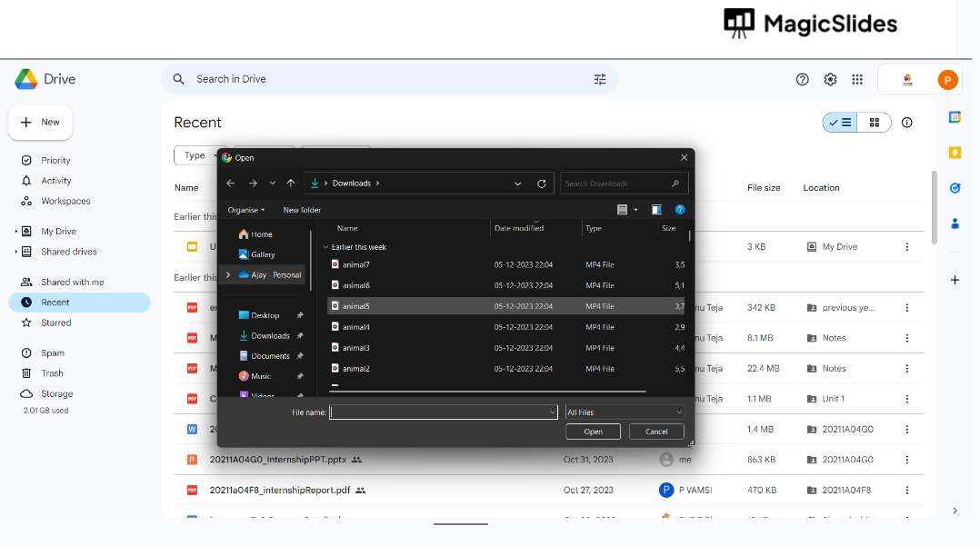Click the Open button in dialog
This screenshot has height=546, width=980.
(593, 432)
